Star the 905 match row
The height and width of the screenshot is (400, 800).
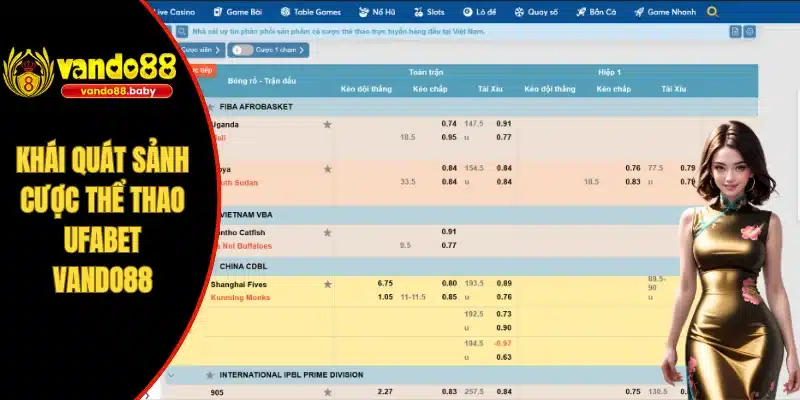(328, 392)
